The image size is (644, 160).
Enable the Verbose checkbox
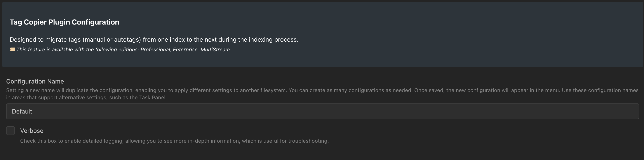[10, 131]
